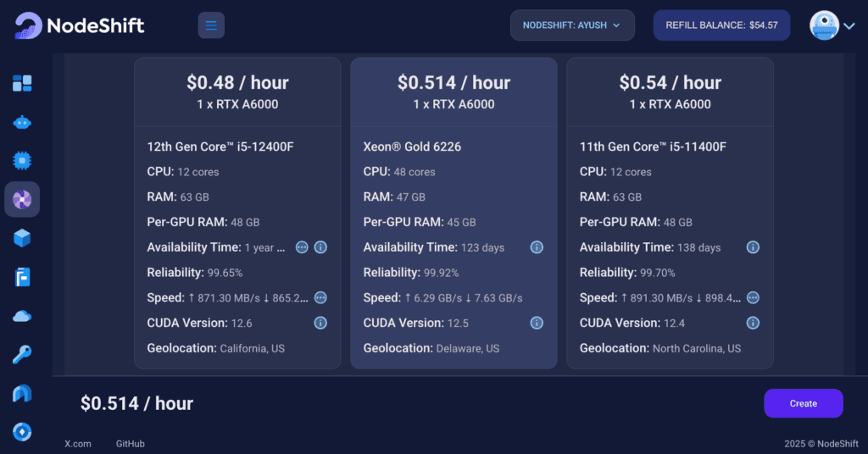Click the Reliability 99.92% value
This screenshot has height=454, width=868.
[441, 274]
